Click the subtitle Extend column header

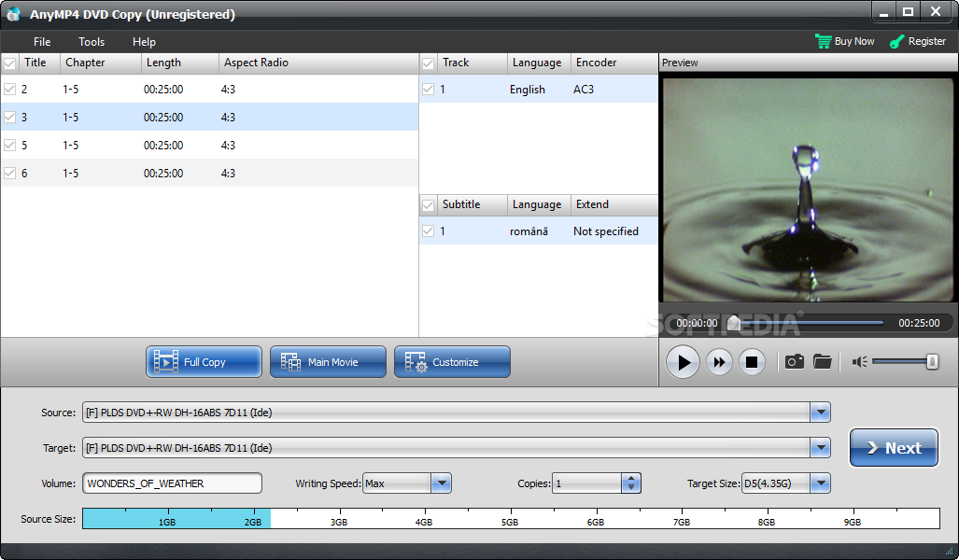pyautogui.click(x=614, y=204)
